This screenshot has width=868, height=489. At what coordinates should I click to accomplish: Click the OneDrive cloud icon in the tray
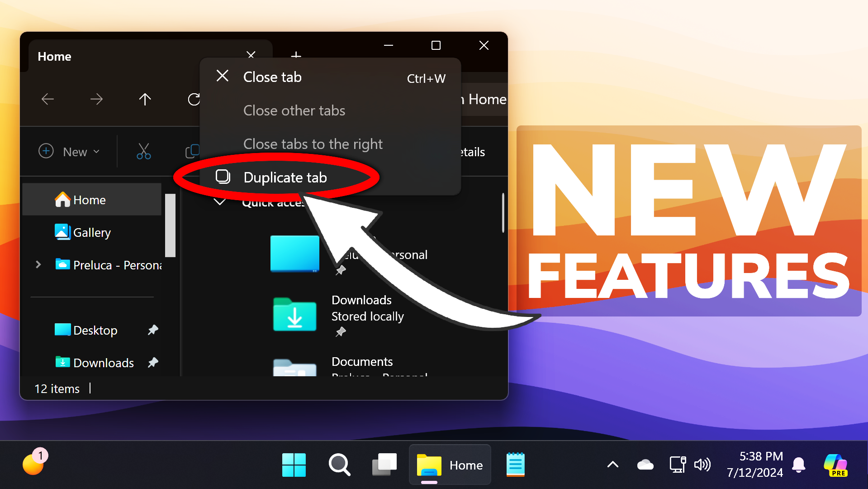coord(645,465)
